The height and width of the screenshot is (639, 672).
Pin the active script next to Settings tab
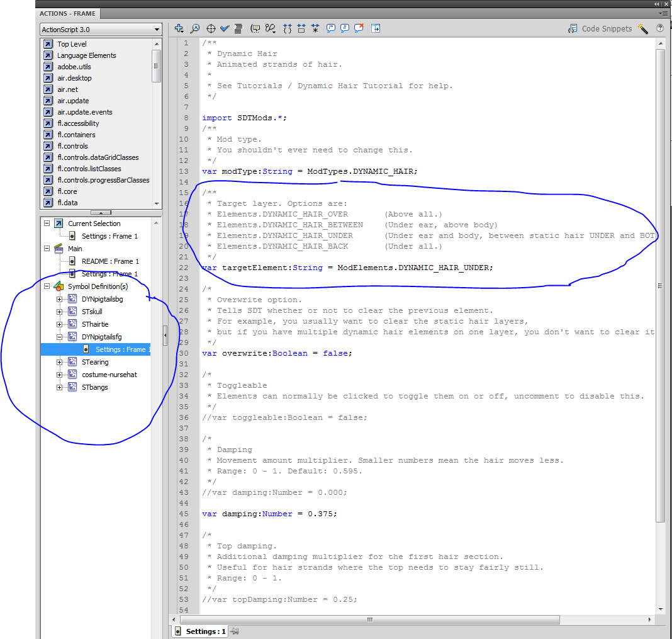pos(234,631)
